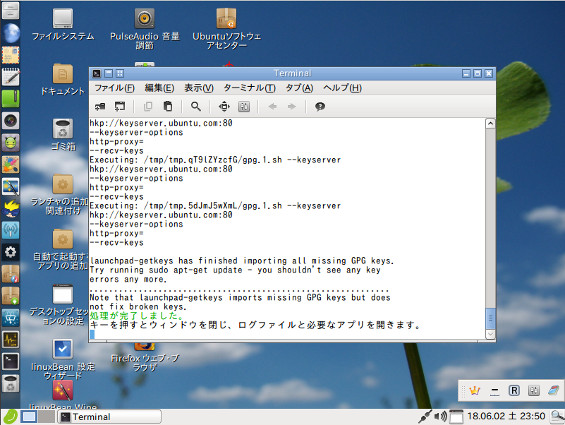The height and width of the screenshot is (425, 565).
Task: Open 編集(E) menu
Action: pos(159,88)
